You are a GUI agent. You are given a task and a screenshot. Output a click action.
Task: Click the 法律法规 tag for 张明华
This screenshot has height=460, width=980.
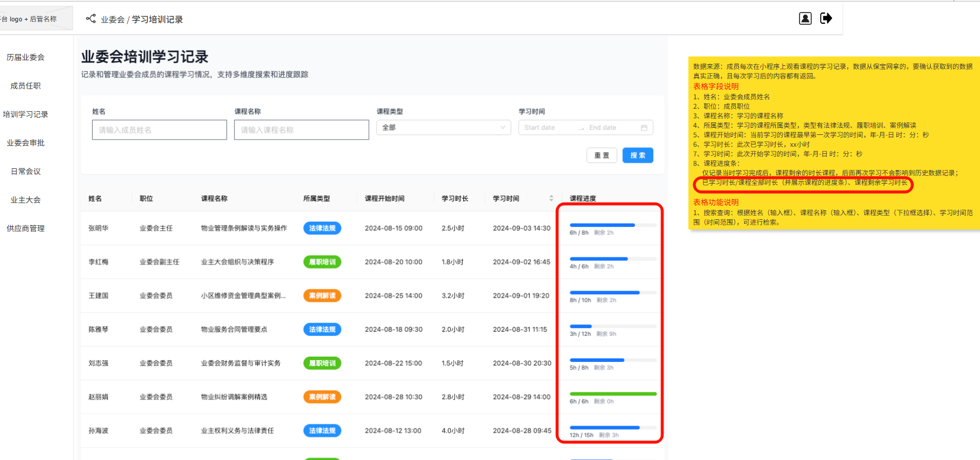pyautogui.click(x=322, y=228)
